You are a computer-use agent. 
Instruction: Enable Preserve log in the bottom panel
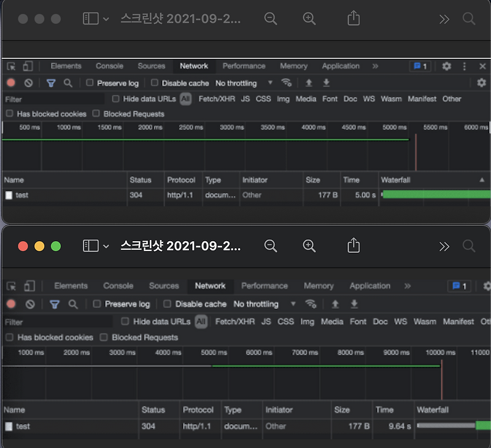97,304
